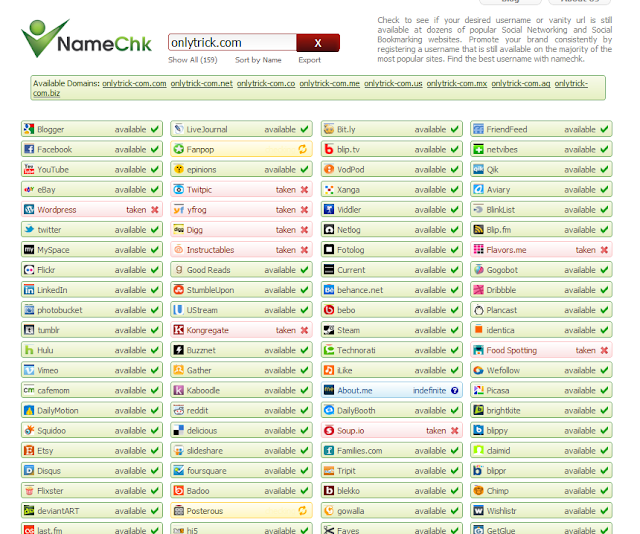Click the reddit alien icon

[x=178, y=410]
